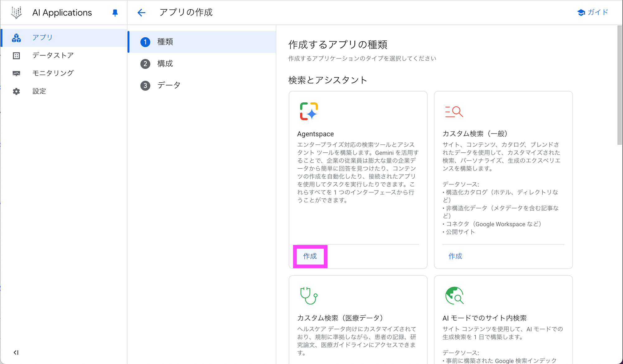Collapse the sidebar with the bottom-left arrow icon
This screenshot has width=623, height=364.
(16, 352)
